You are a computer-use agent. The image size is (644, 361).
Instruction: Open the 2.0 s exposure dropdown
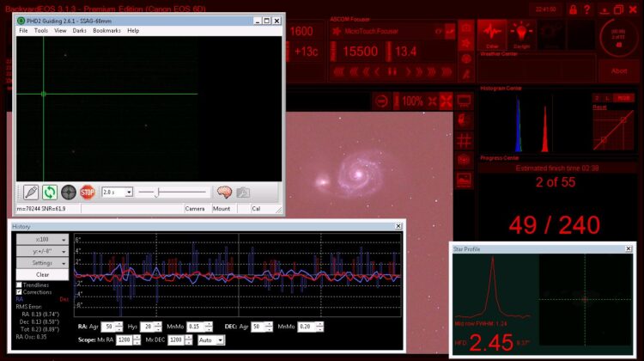pyautogui.click(x=117, y=192)
